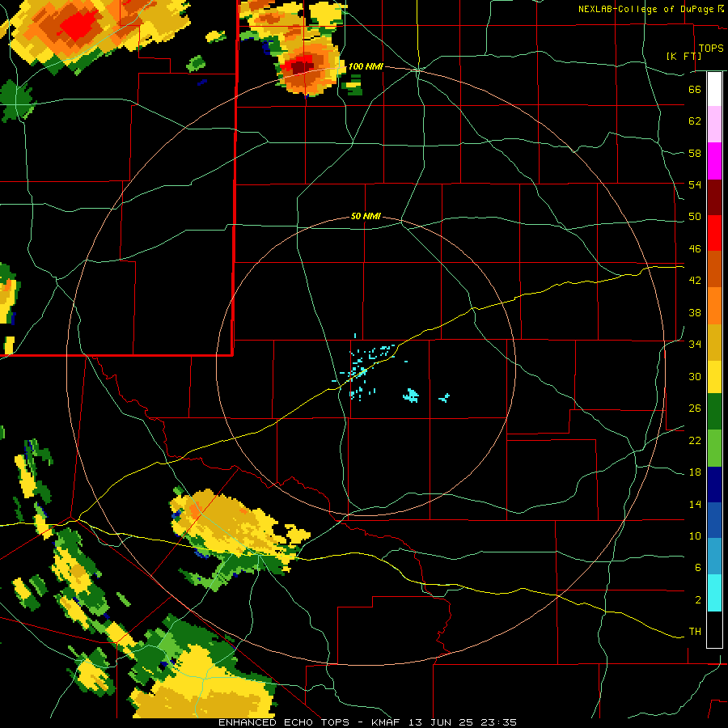
Task: Select the light pink legend swatch
Action: coord(714,124)
